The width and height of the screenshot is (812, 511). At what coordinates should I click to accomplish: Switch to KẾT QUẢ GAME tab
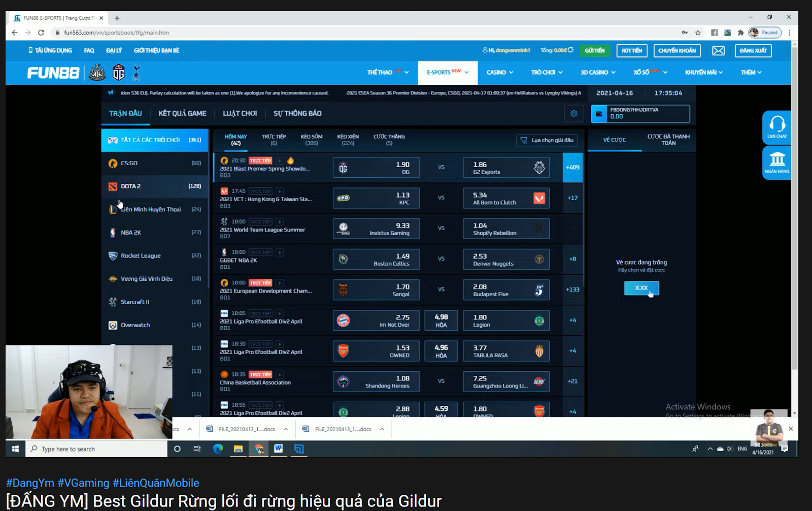[x=182, y=113]
